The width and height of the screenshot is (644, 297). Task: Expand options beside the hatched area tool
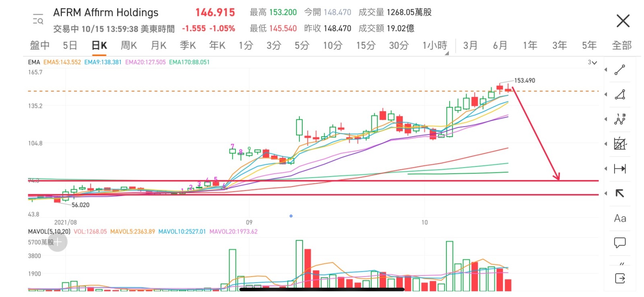606,144
